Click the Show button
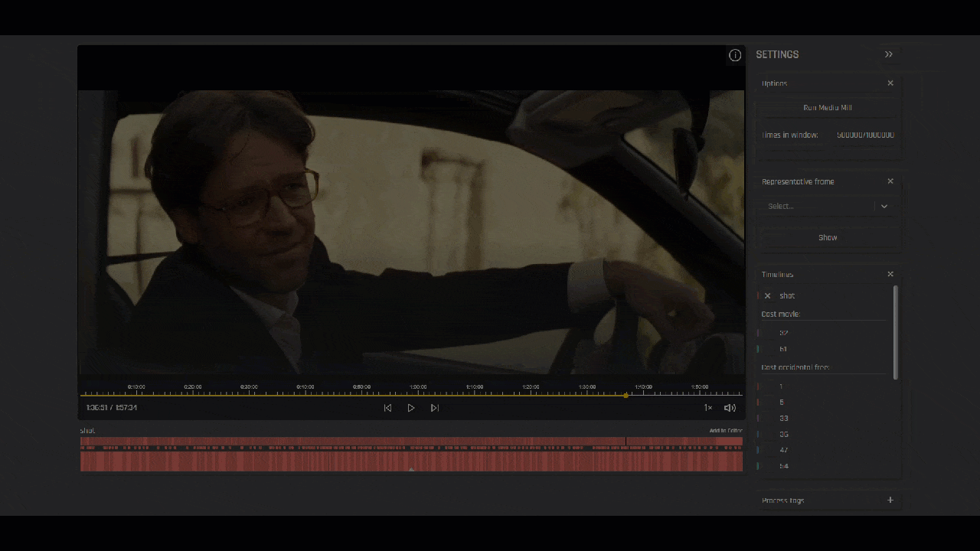The image size is (980, 551). 828,237
